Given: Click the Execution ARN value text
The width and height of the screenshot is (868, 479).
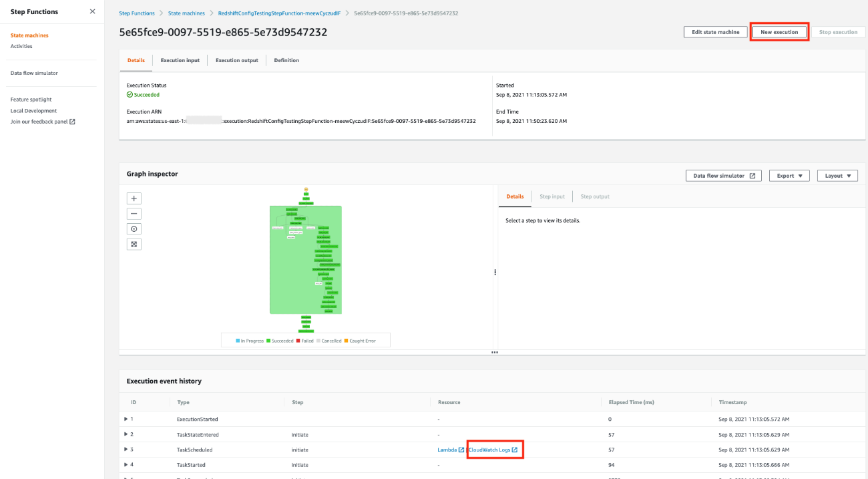Looking at the screenshot, I should click(301, 121).
